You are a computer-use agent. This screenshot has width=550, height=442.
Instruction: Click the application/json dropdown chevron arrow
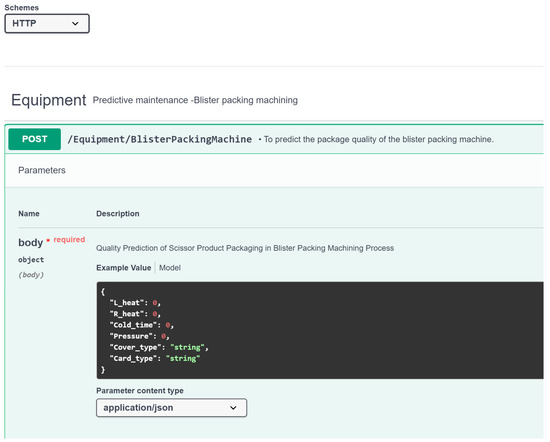pos(233,408)
